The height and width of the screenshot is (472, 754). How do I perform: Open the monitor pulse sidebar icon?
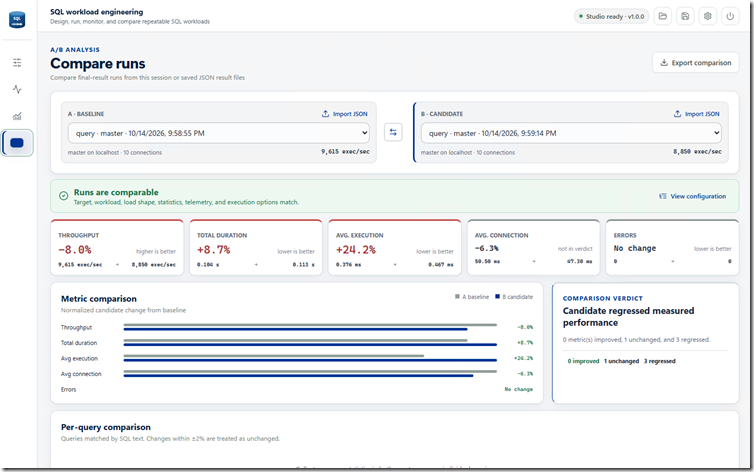pos(17,89)
